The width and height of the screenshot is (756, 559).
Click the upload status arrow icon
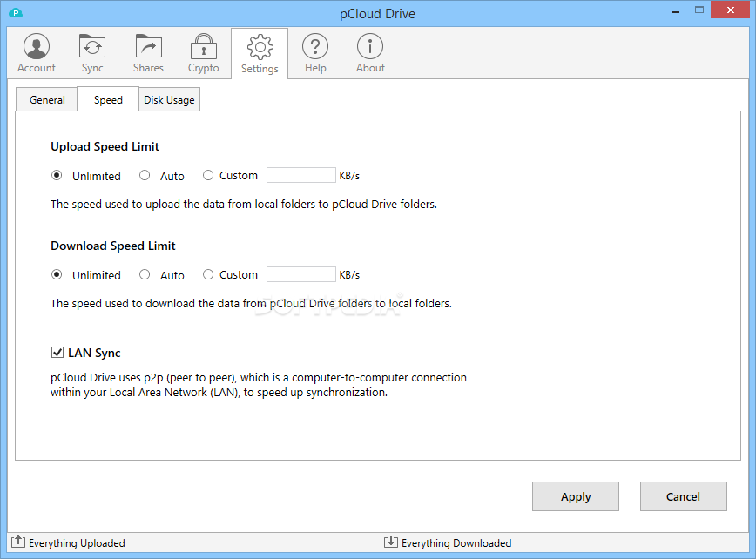pyautogui.click(x=17, y=542)
